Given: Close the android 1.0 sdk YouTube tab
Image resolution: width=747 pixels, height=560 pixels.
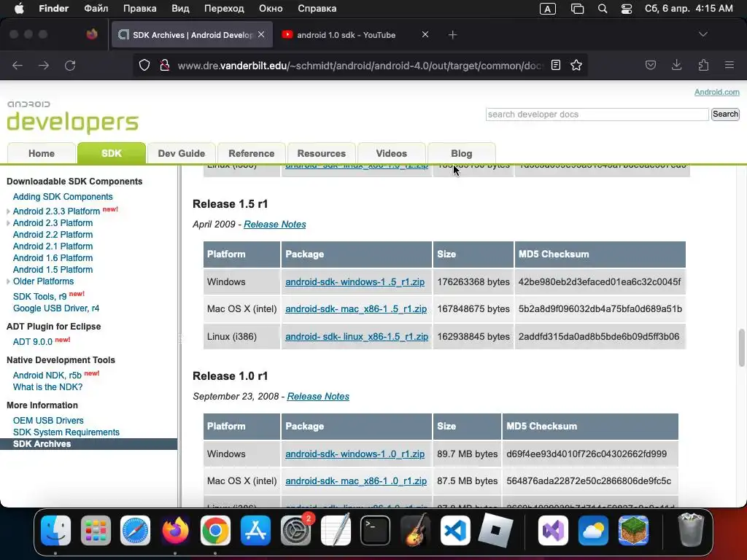Looking at the screenshot, I should coord(425,34).
